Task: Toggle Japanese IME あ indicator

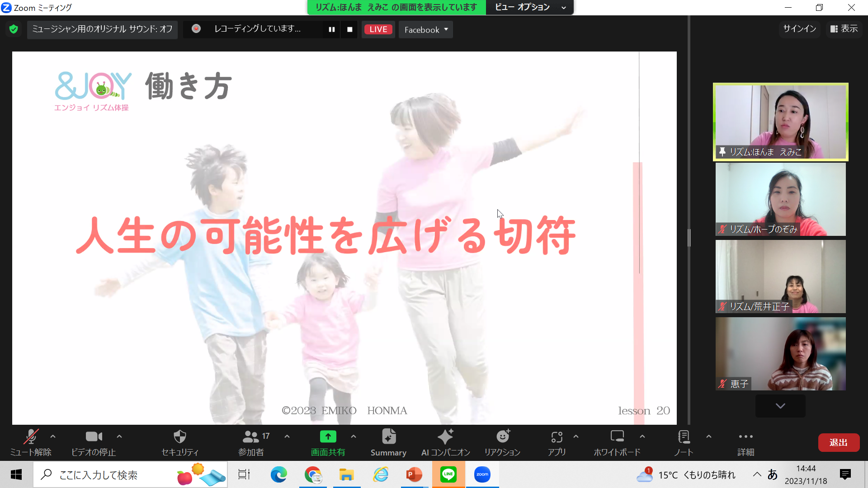Action: [773, 474]
